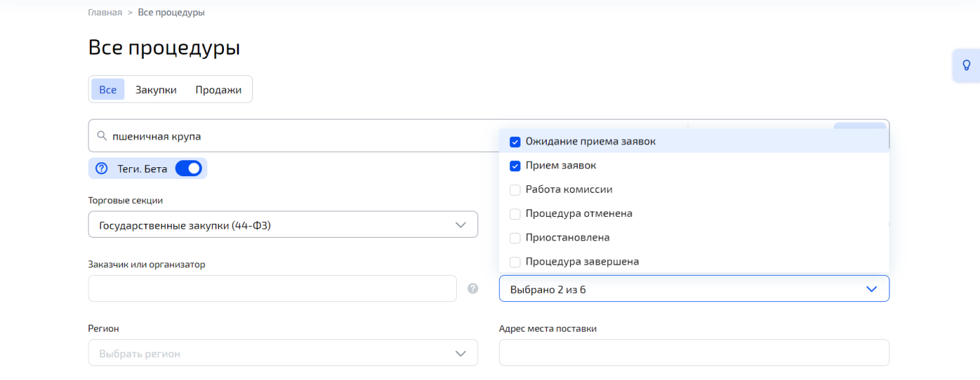Expand the Выбрать регион dropdown

coord(283,353)
